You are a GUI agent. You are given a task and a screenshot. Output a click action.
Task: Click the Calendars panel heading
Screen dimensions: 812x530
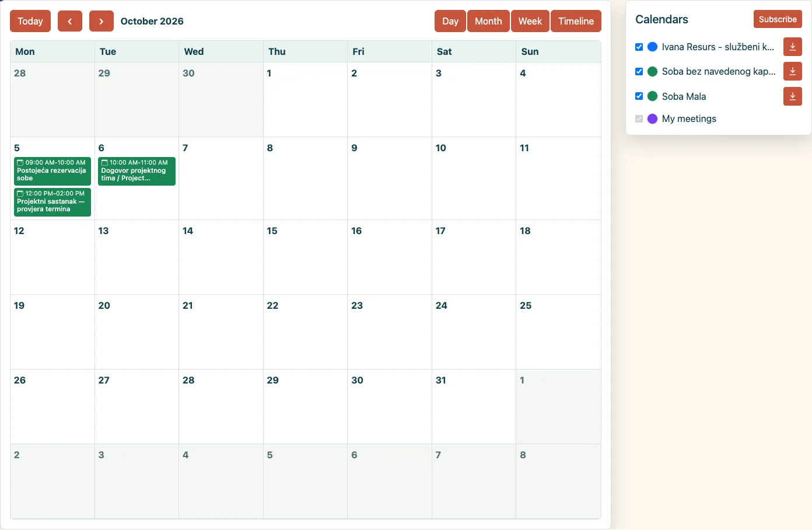pos(661,19)
